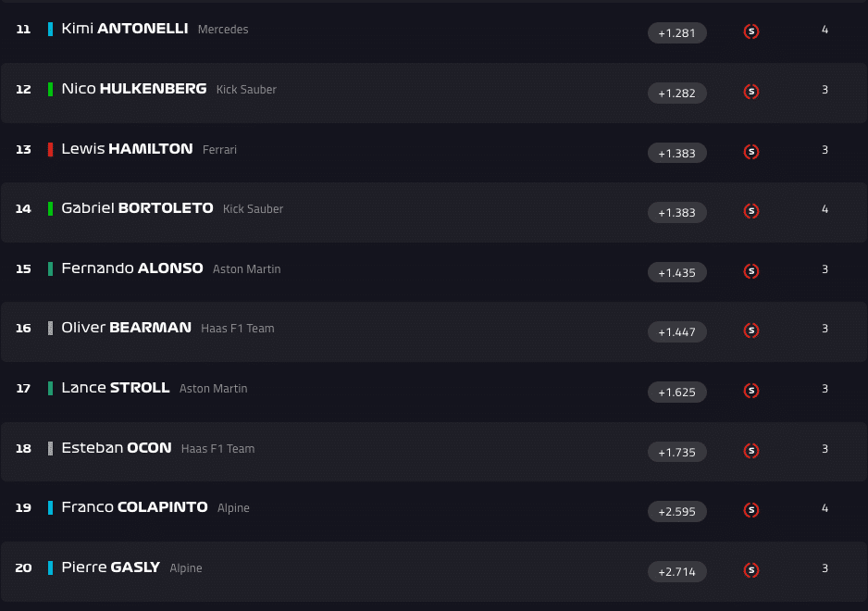Open Lewis Hamilton's driver name

point(127,149)
